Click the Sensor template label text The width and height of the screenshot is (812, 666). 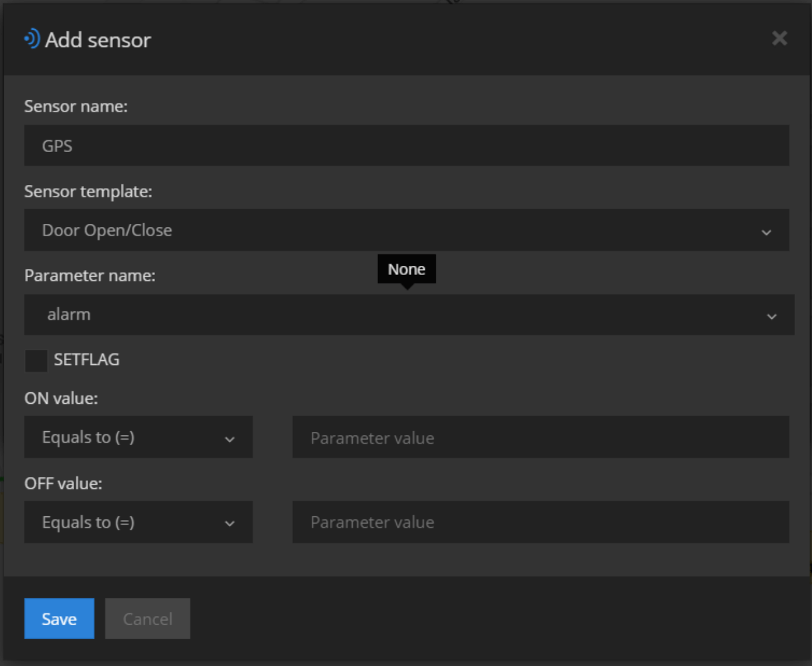coord(88,192)
